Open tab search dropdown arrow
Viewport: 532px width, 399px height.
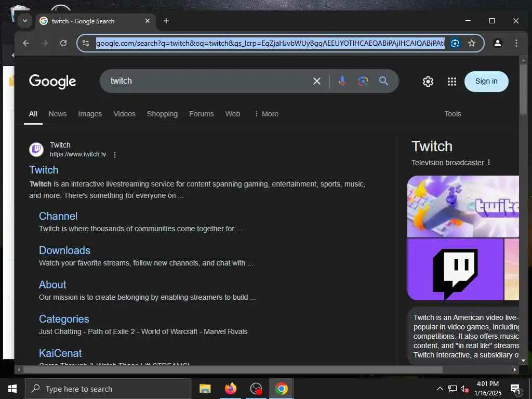click(x=25, y=21)
